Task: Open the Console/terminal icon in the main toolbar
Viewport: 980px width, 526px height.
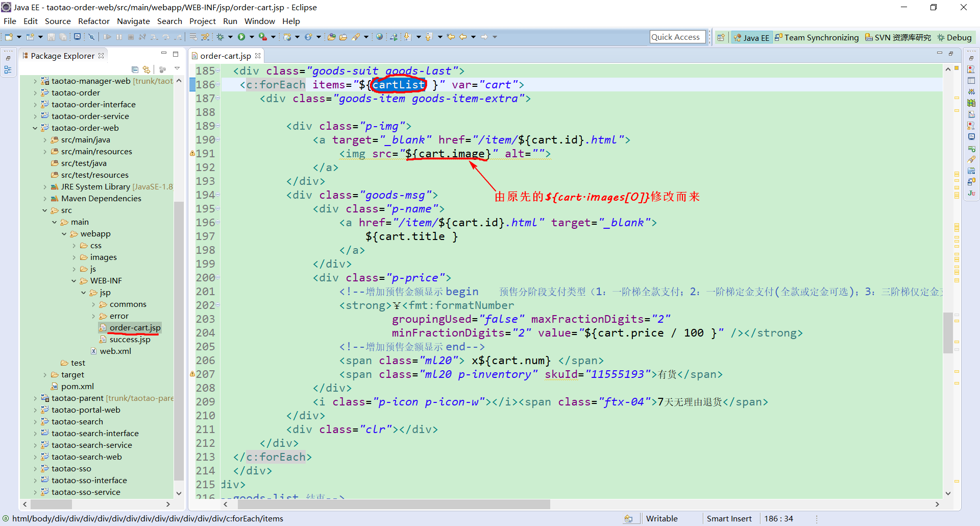Action: point(77,37)
